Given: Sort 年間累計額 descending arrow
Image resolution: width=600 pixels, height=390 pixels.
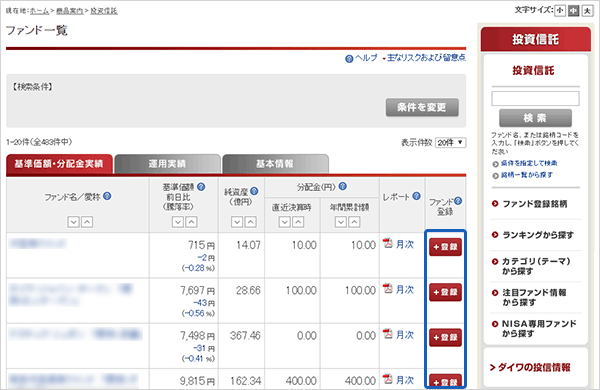Looking at the screenshot, I should [341, 222].
